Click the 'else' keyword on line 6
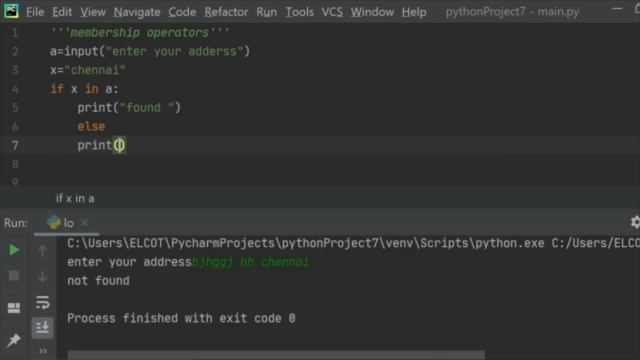The width and height of the screenshot is (640, 360). point(91,127)
